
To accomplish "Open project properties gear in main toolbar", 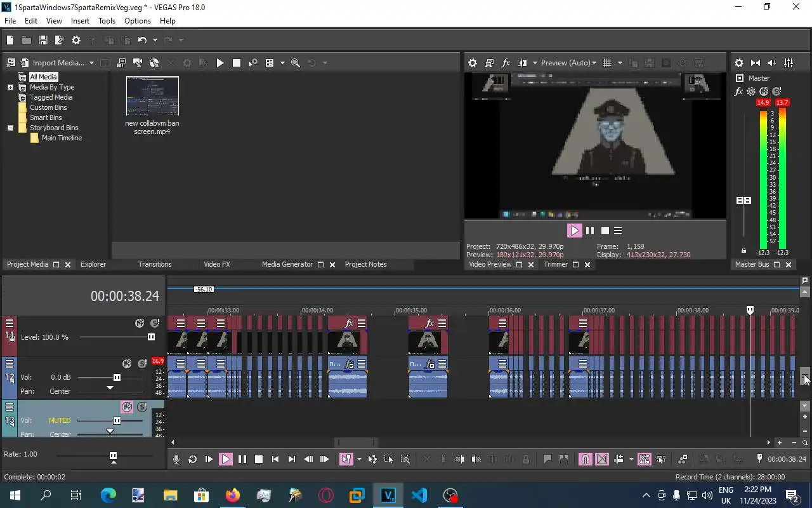I will coord(76,40).
